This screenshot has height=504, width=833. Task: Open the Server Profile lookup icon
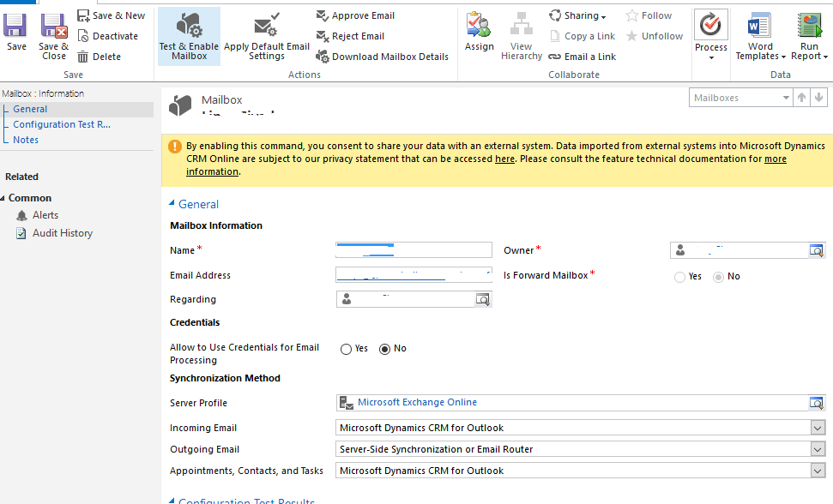pyautogui.click(x=816, y=403)
